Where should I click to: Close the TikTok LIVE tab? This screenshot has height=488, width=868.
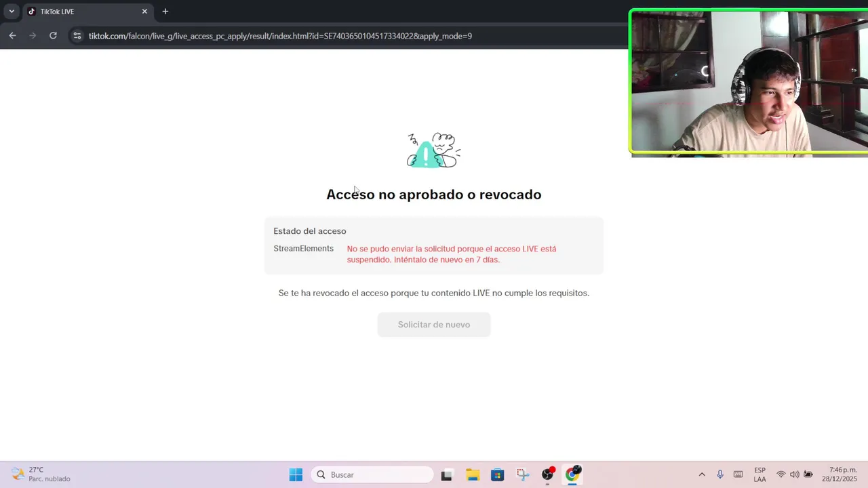(144, 12)
